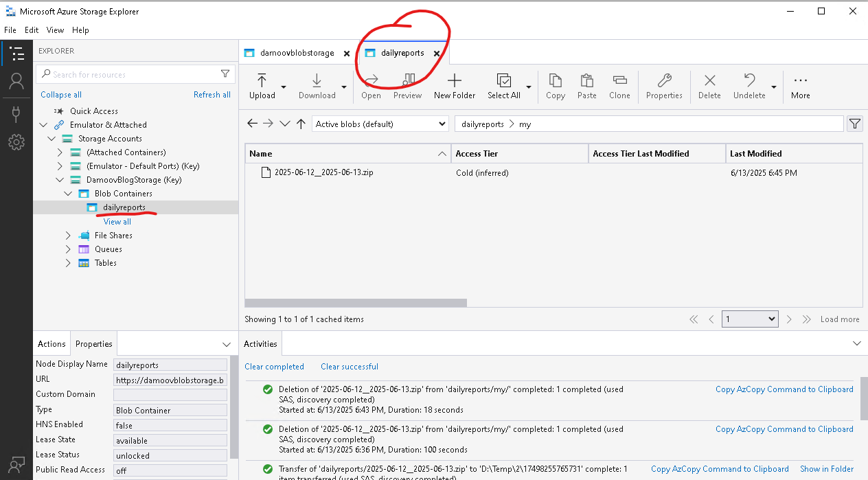Select the 2025-06-12__2025-06-13.zip blob row
Image resolution: width=868 pixels, height=480 pixels.
[553, 173]
